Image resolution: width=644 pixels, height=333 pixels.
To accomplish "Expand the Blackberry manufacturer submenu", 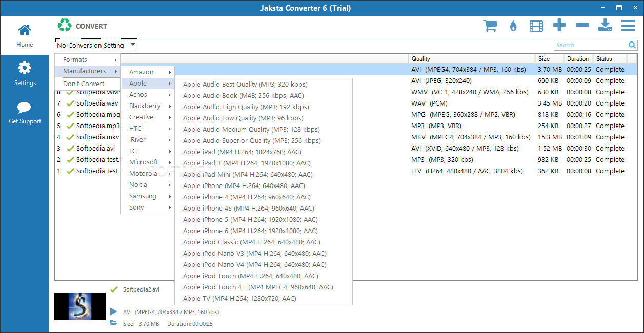I will point(148,106).
